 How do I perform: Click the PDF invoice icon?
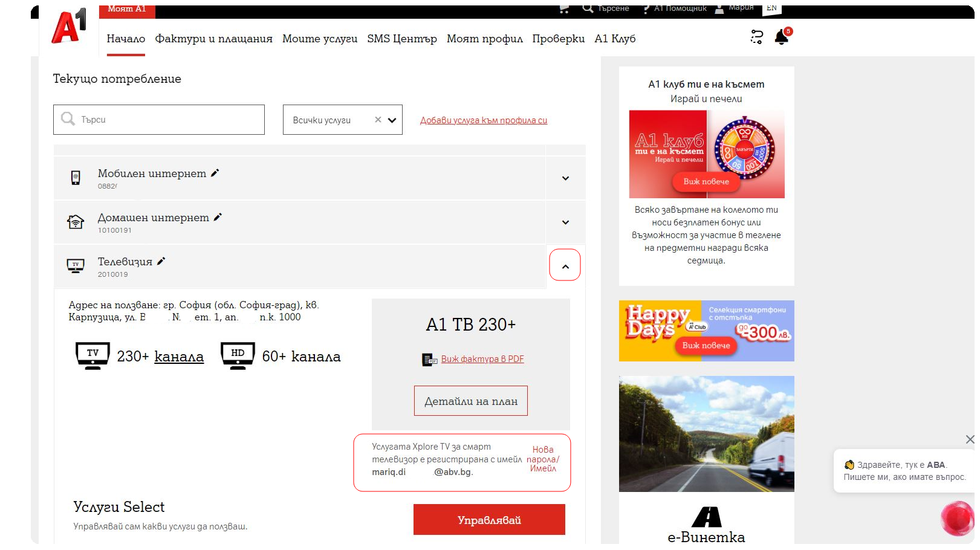pyautogui.click(x=429, y=360)
